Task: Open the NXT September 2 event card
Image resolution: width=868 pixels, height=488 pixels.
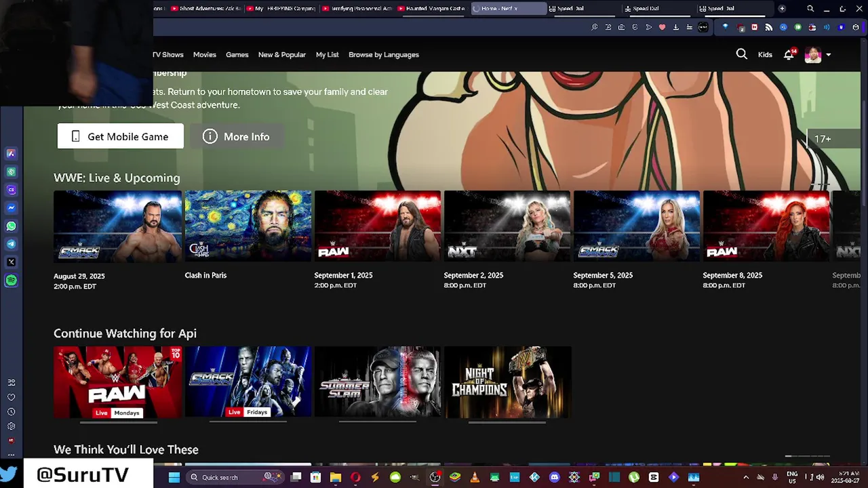Action: point(507,226)
